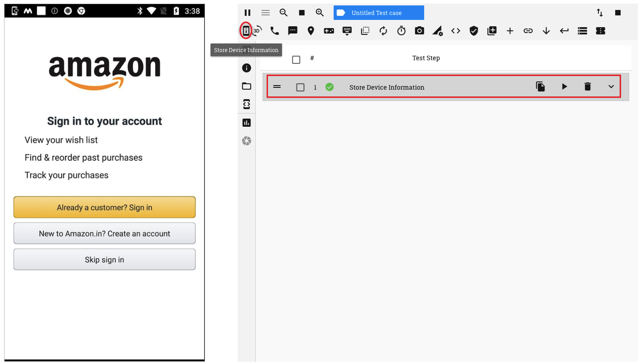Viewport: 641px width, 364px height.
Task: Tap 'Find & reorder past purchases' text
Action: coord(84,158)
